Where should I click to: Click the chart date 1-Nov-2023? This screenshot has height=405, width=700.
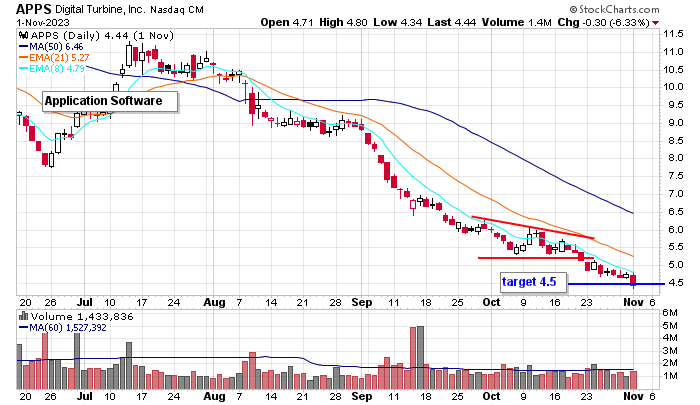43,22
